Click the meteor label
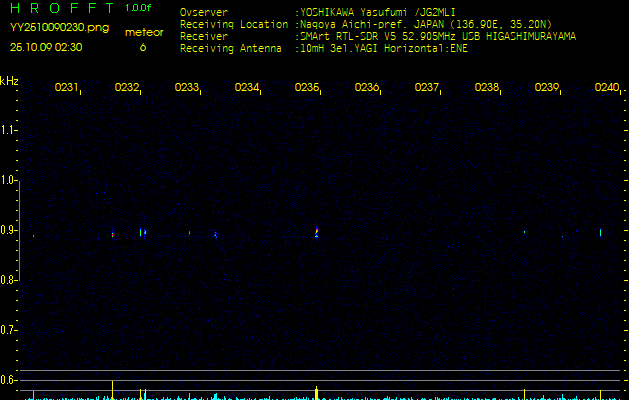The width and height of the screenshot is (629, 400). pyautogui.click(x=144, y=32)
